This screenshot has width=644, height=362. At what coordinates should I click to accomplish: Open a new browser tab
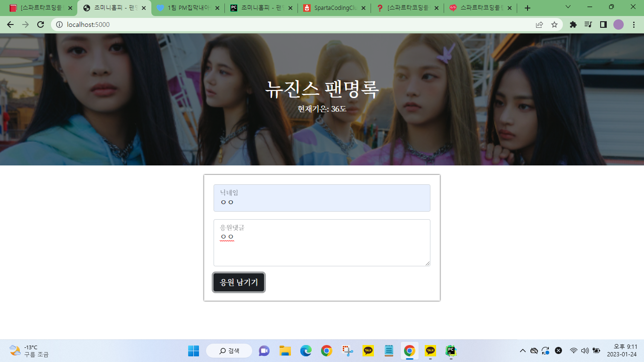coord(528,8)
